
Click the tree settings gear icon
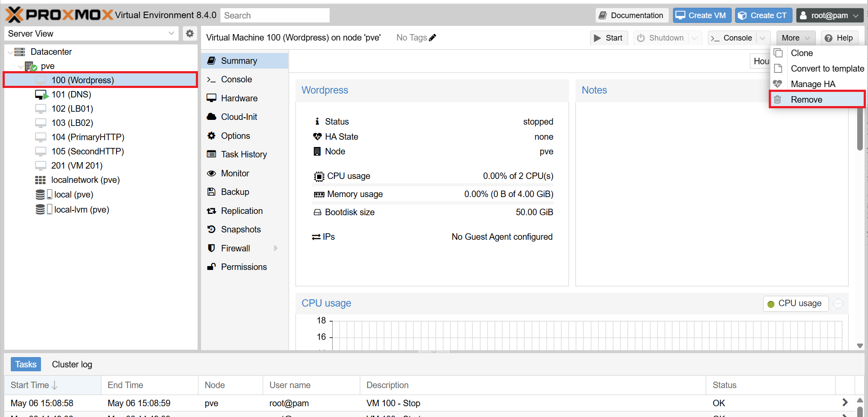[x=189, y=34]
